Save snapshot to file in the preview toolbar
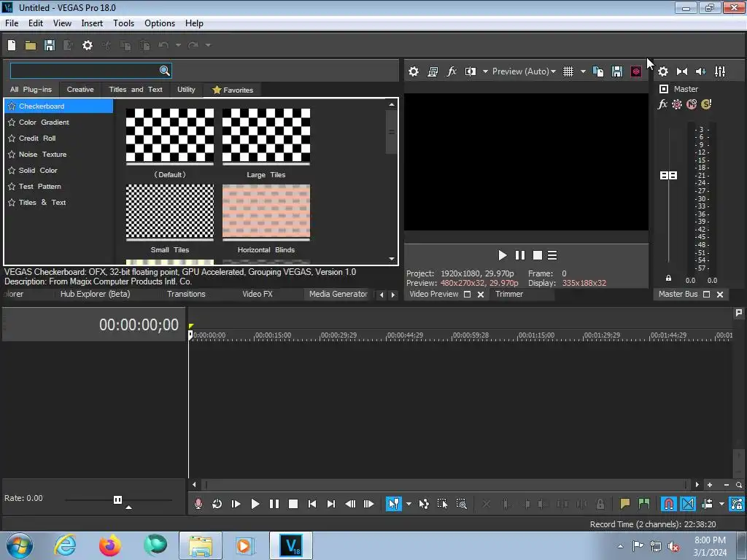The image size is (747, 560). point(617,71)
